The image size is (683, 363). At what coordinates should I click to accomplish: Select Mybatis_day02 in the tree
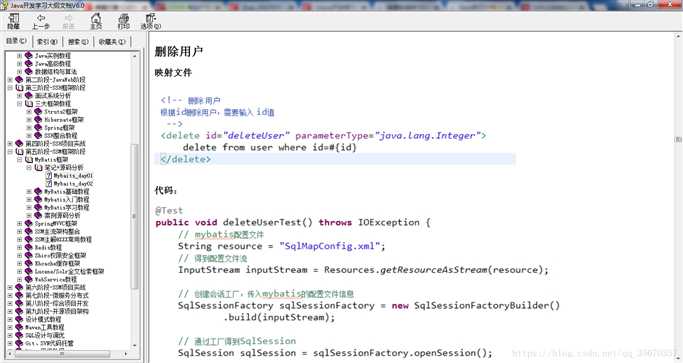(x=73, y=183)
